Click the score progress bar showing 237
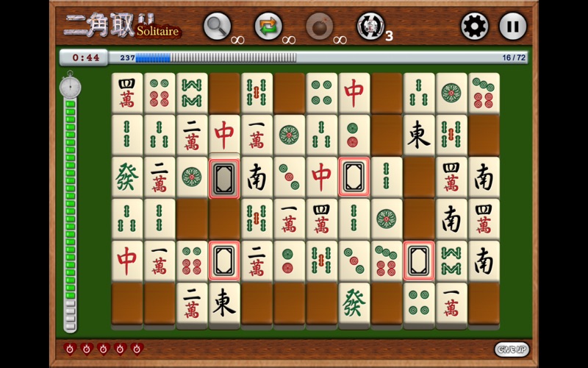 pyautogui.click(x=318, y=57)
